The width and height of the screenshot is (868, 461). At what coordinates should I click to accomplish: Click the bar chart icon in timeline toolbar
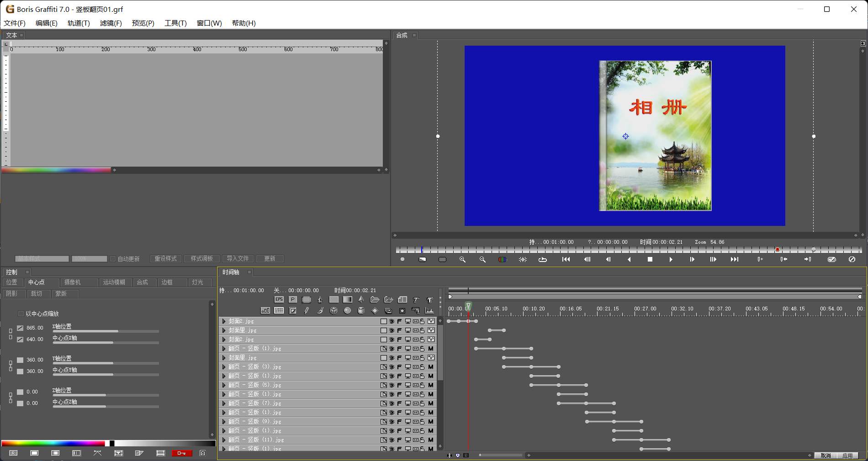coord(265,311)
